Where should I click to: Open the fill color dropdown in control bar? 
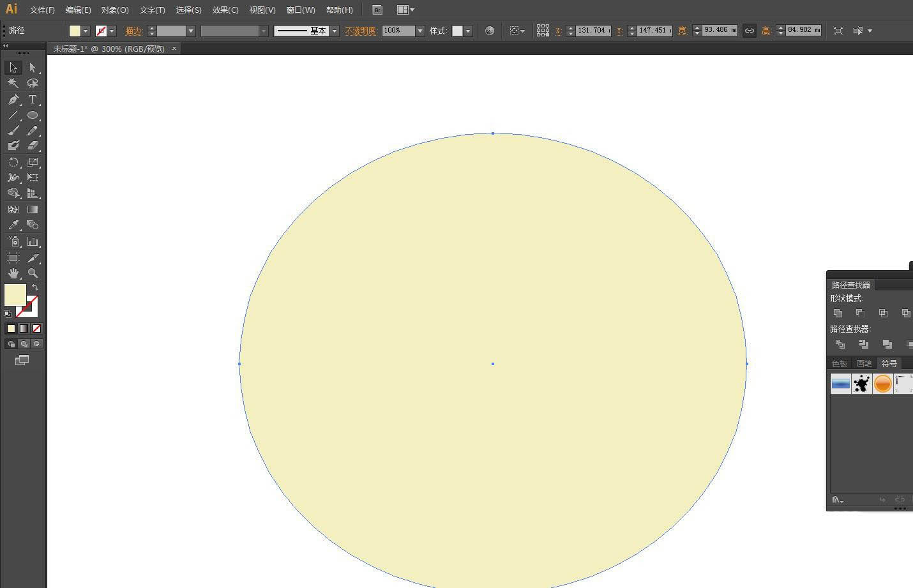(x=85, y=31)
